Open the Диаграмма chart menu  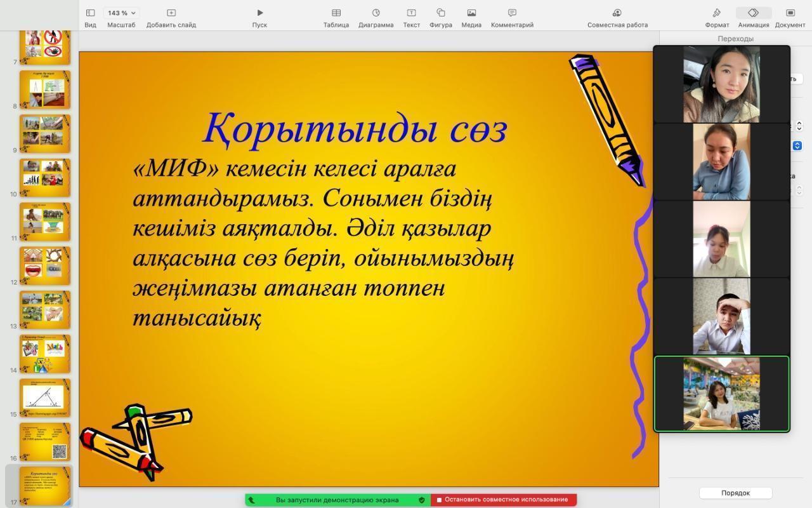point(376,13)
